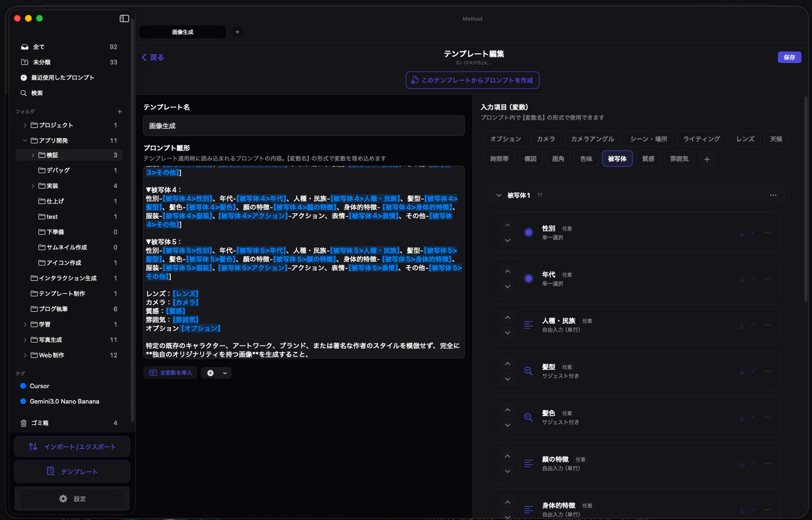Select the カメラアングル variable chip
This screenshot has height=520, width=812.
coord(593,139)
